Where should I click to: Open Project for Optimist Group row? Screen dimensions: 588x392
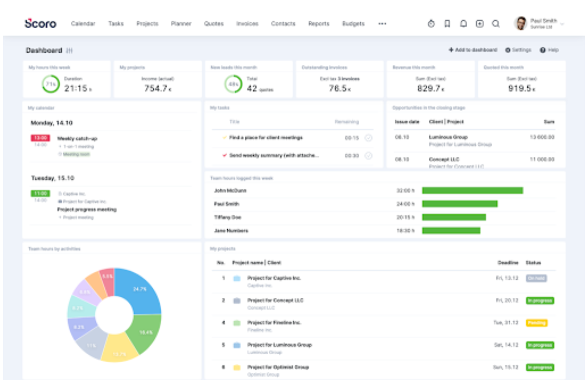[278, 367]
